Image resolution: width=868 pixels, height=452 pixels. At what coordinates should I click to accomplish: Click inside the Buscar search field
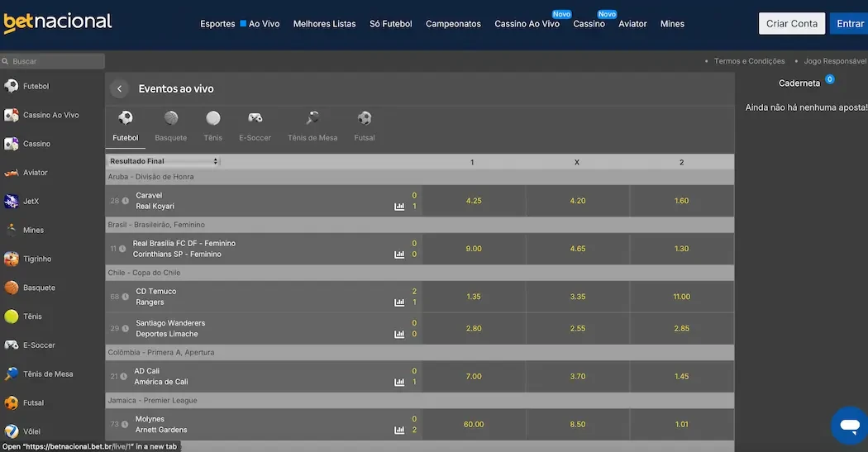tap(54, 61)
